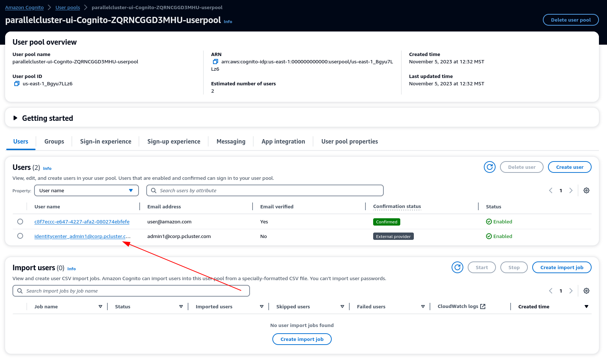Open the Users table preferences gear

click(x=586, y=190)
